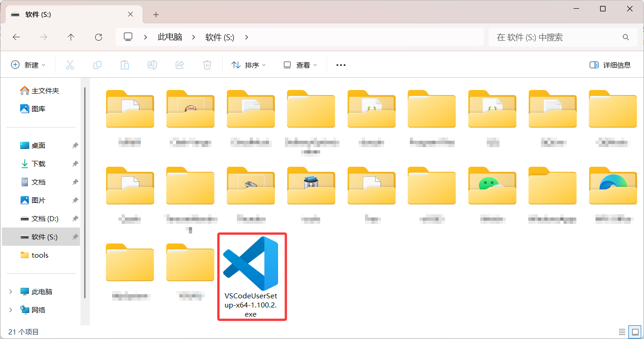Click 此电脑 breadcrumb in address bar
The width and height of the screenshot is (644, 339).
pyautogui.click(x=170, y=37)
